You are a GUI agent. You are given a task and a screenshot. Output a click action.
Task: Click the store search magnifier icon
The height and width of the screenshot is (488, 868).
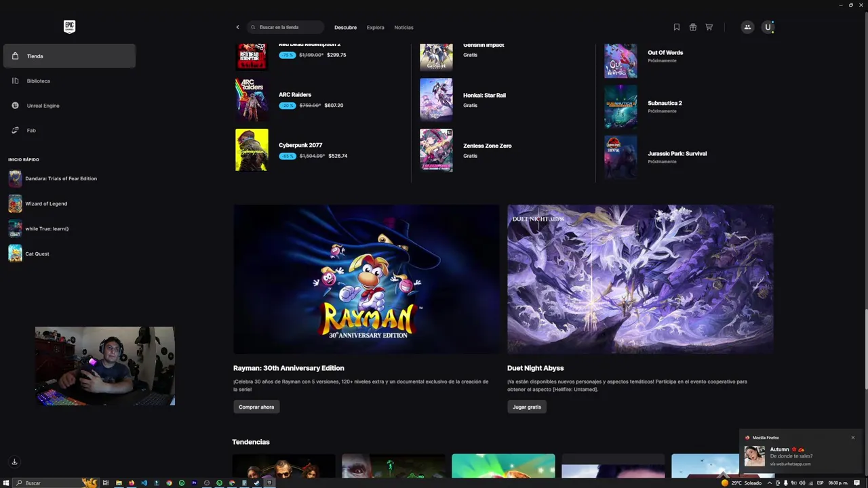253,27
